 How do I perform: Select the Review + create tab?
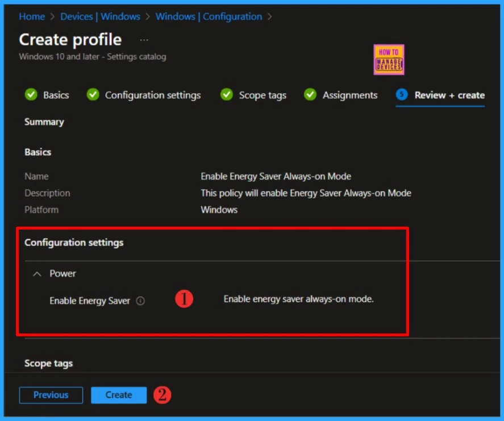pos(449,95)
